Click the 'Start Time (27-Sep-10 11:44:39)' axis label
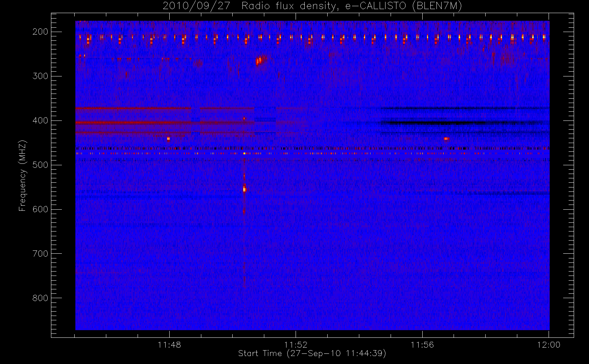Image resolution: width=589 pixels, height=364 pixels. 312,353
